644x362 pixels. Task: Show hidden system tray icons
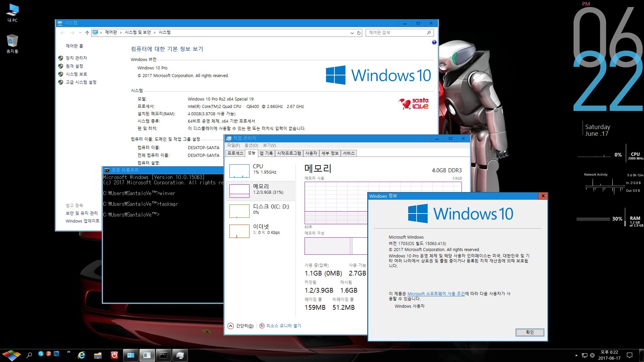tap(576, 355)
